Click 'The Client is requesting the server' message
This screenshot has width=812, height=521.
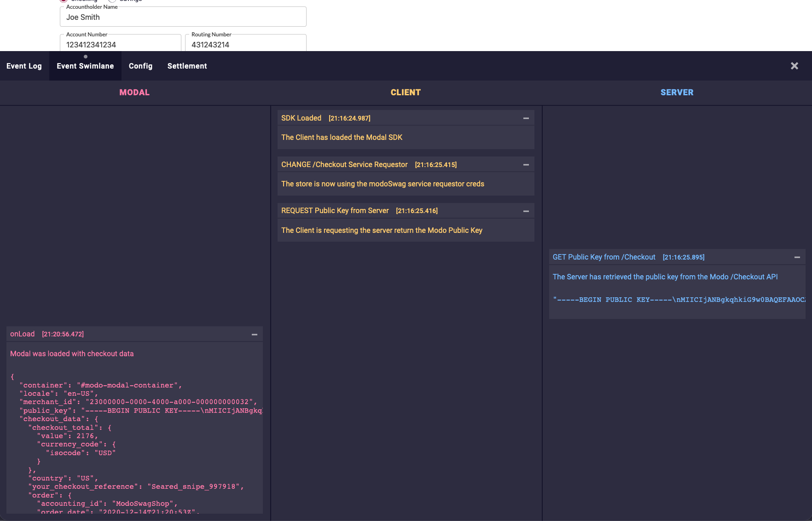[382, 231]
